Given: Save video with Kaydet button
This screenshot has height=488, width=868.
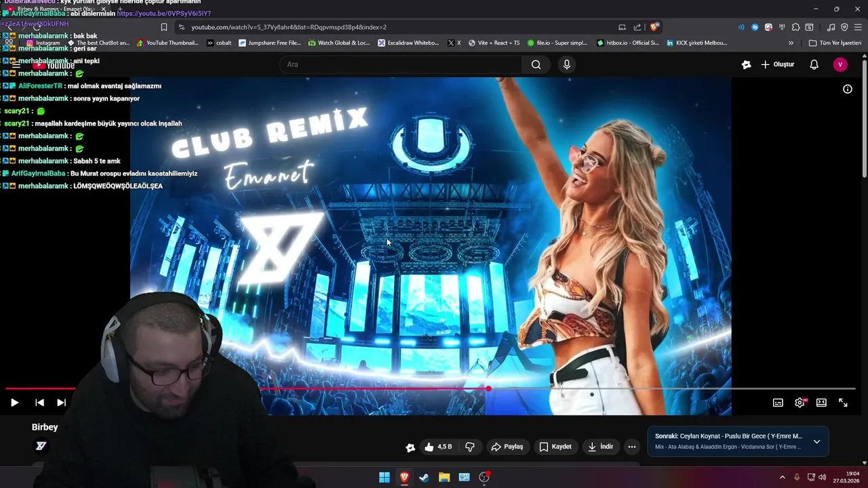Looking at the screenshot, I should click(555, 447).
